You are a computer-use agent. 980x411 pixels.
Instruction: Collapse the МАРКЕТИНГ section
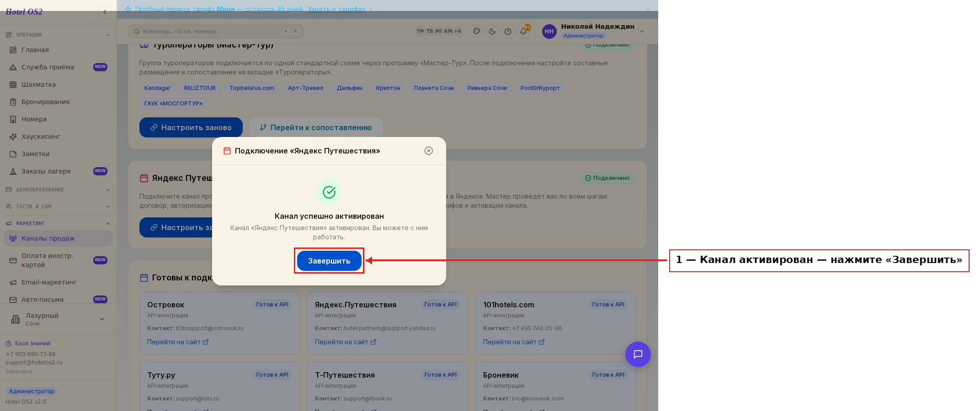tap(58, 223)
